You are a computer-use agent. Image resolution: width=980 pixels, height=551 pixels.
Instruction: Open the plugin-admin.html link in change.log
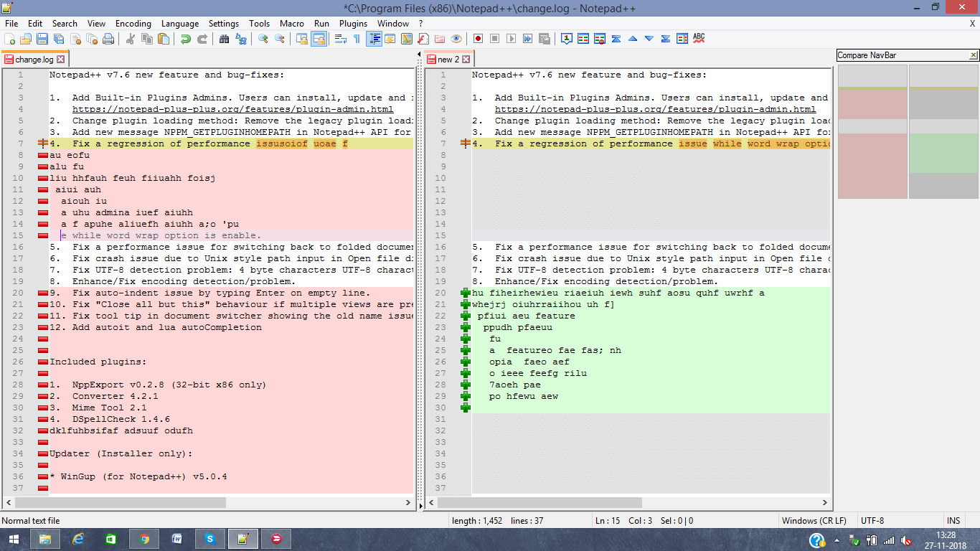(232, 109)
